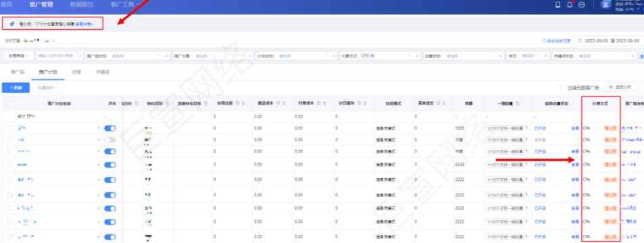This screenshot has width=644, height=243.
Task: Sort the table by 应用注册
Action: [243, 103]
